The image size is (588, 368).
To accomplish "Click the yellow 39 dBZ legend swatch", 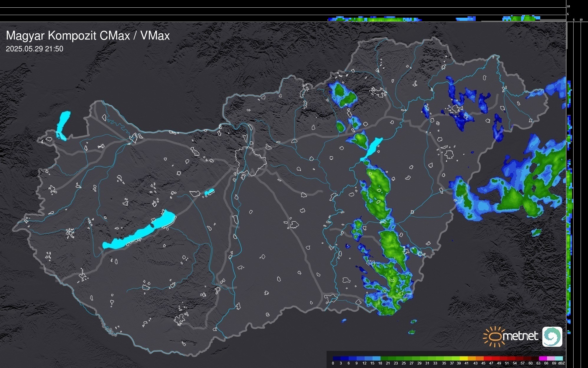I will (464, 358).
